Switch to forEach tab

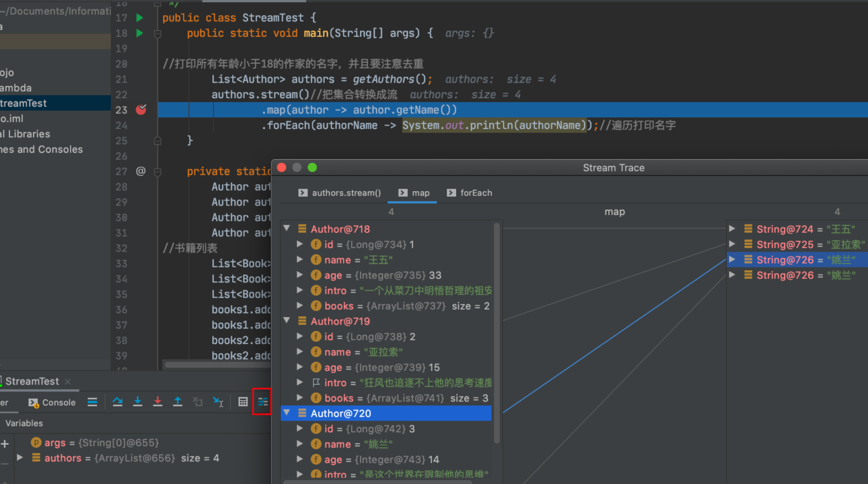pyautogui.click(x=469, y=192)
